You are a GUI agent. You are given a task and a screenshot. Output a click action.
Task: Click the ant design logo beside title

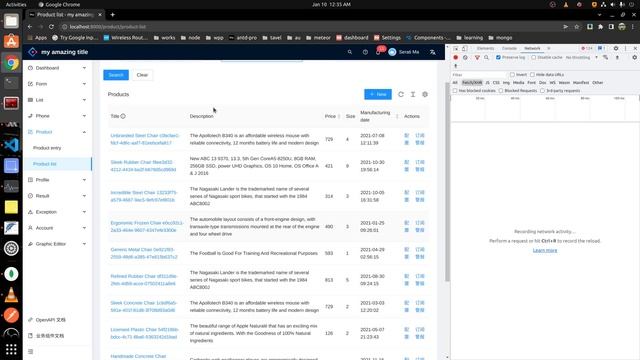[33, 52]
